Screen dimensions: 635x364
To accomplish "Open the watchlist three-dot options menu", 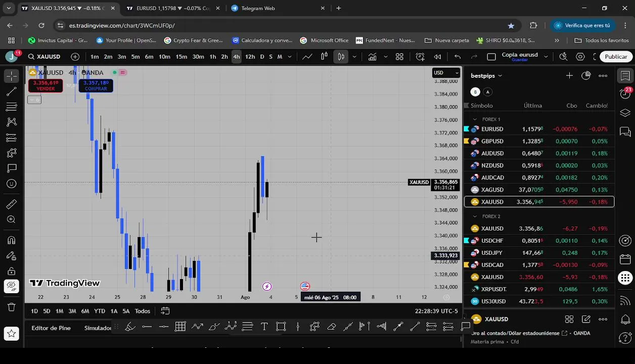I will click(603, 76).
